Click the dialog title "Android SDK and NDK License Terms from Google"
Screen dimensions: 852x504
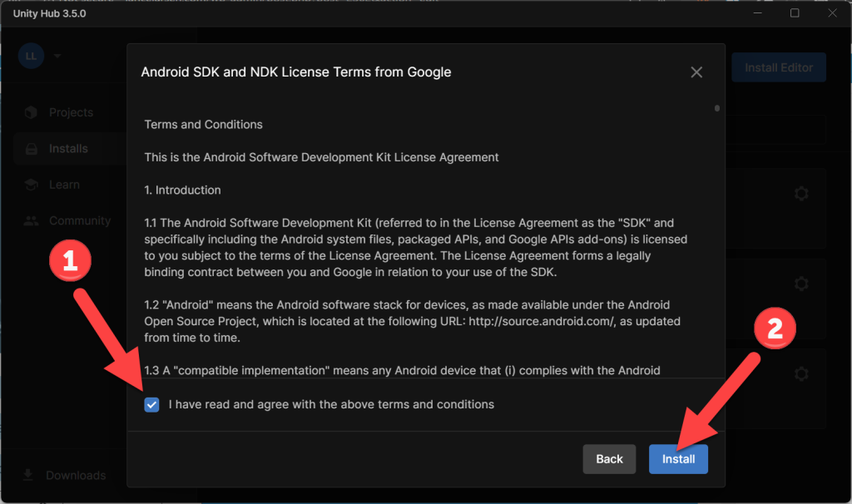click(x=296, y=72)
